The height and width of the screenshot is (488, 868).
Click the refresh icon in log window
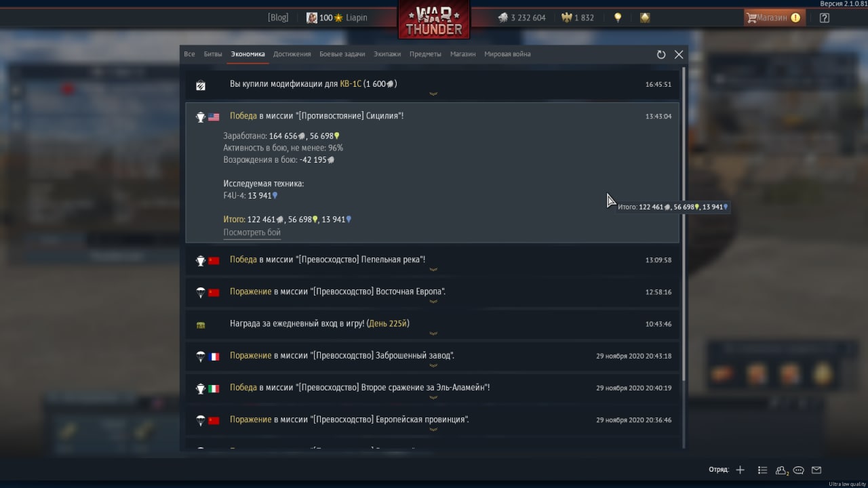661,55
